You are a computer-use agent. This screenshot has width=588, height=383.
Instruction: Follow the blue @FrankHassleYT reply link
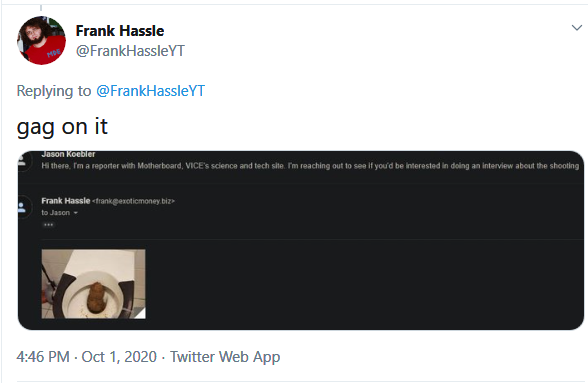pos(150,91)
